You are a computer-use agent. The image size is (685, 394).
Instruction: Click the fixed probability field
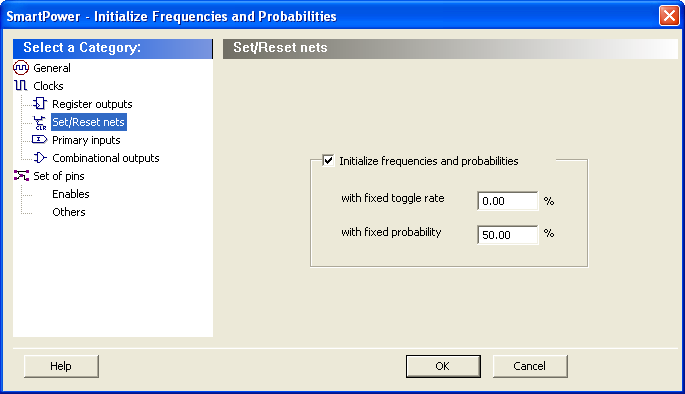coord(508,235)
